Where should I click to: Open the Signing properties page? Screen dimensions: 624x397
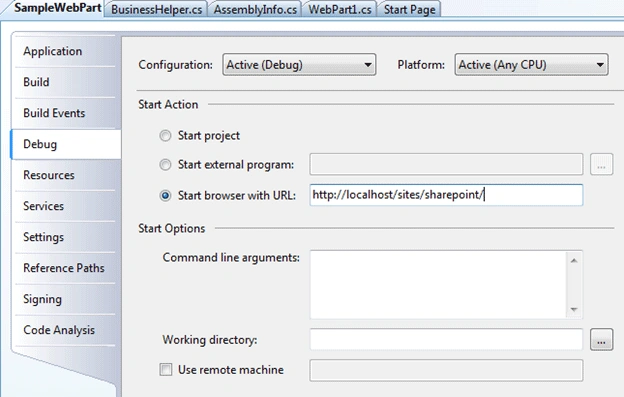pyautogui.click(x=66, y=299)
